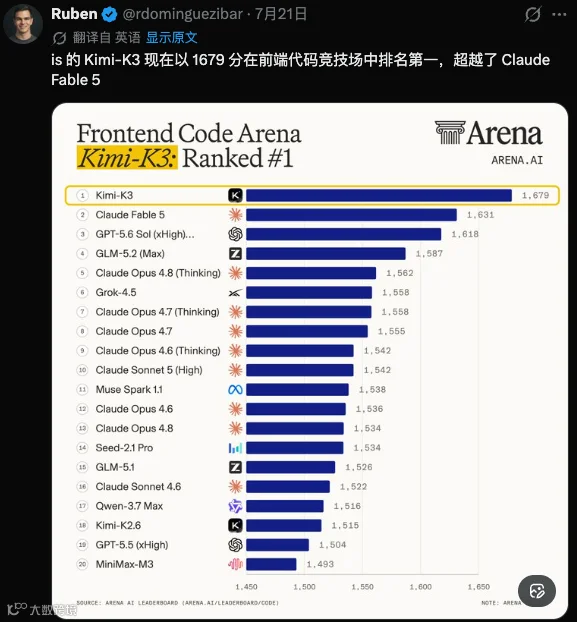This screenshot has width=577, height=622.
Task: Click the 显示原文 link
Action: [x=172, y=38]
